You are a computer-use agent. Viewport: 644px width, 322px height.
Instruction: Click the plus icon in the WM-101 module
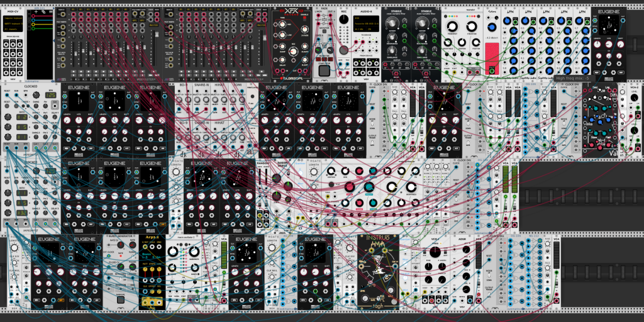[x=36, y=12]
